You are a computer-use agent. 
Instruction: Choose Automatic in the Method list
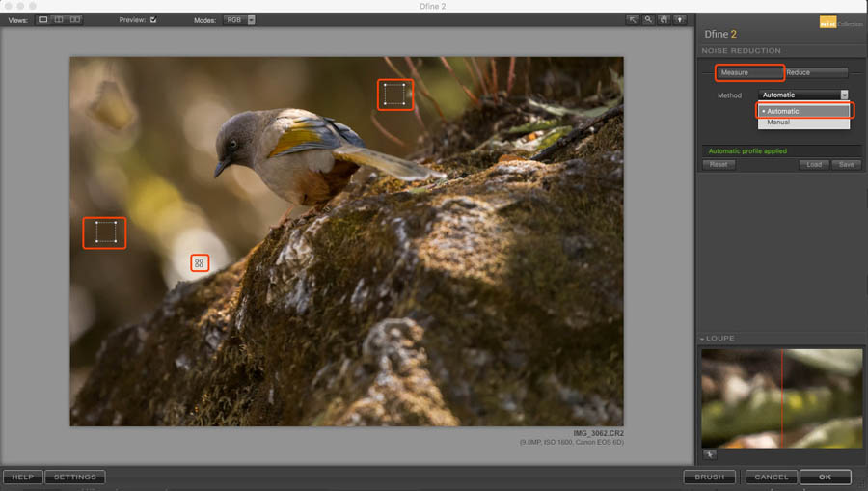[x=803, y=111]
